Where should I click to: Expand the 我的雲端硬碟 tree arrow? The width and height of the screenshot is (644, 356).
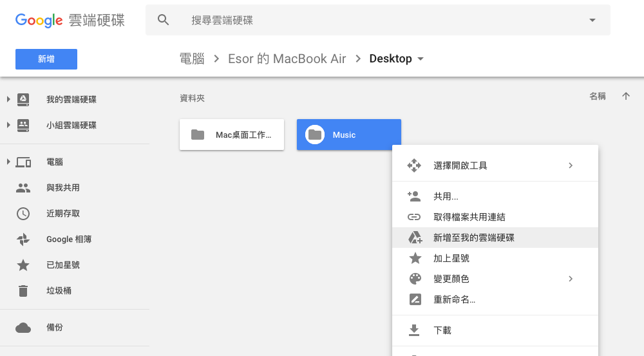tap(8, 99)
